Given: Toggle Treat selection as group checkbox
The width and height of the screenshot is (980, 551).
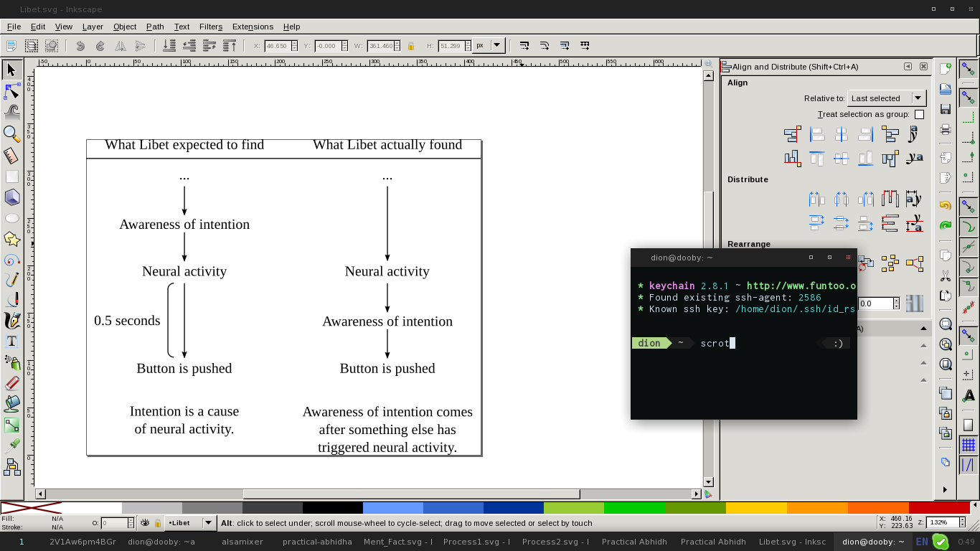Looking at the screenshot, I should click(919, 115).
